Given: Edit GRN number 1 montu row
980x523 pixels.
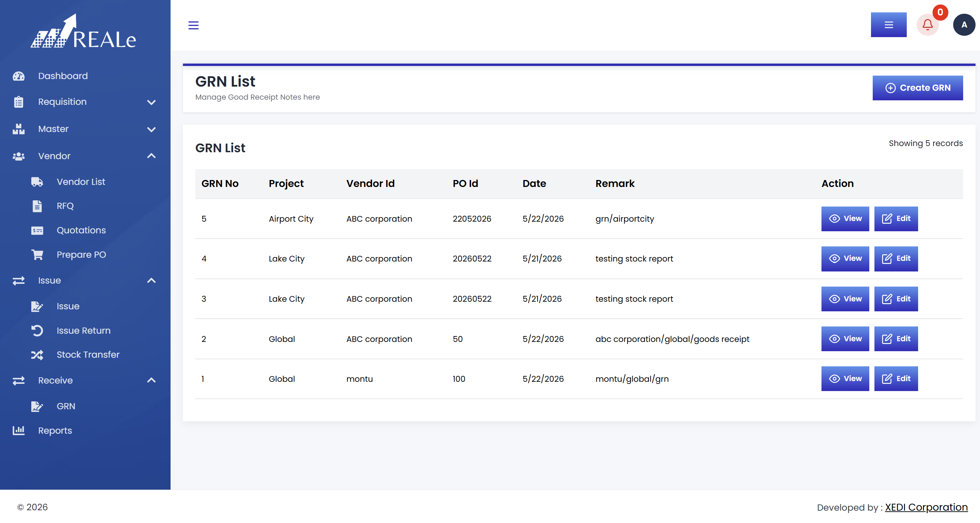Looking at the screenshot, I should coord(895,379).
